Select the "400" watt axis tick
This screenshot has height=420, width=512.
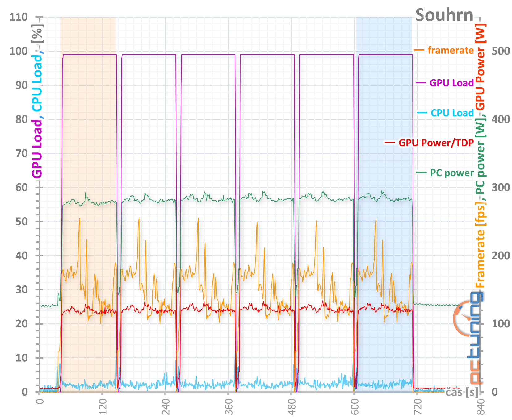(x=501, y=119)
